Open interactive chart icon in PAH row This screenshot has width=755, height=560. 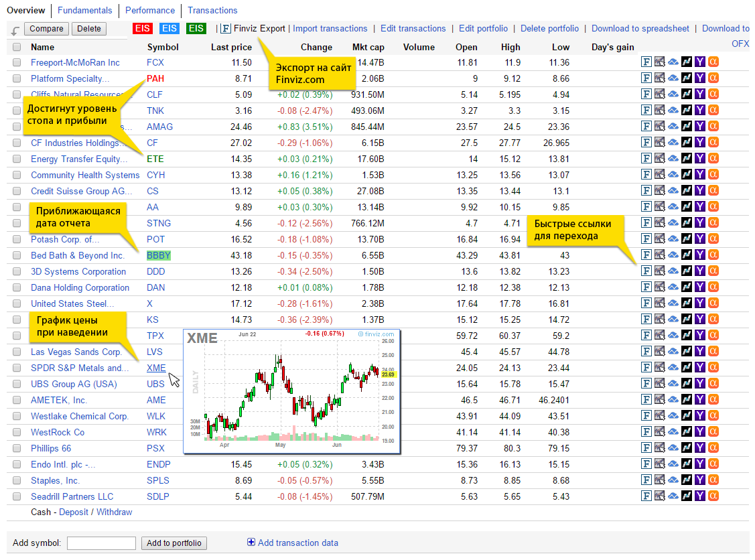point(660,78)
